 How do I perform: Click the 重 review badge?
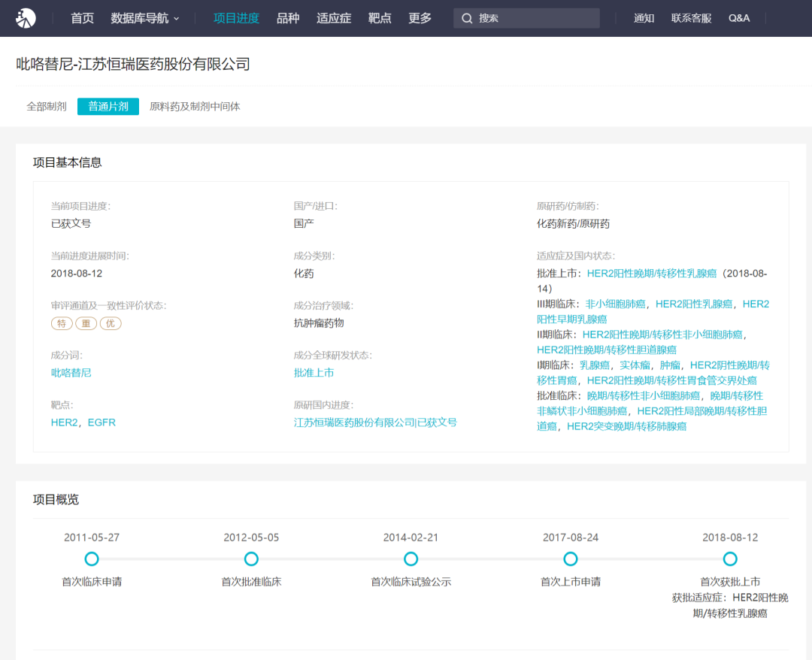click(x=86, y=323)
